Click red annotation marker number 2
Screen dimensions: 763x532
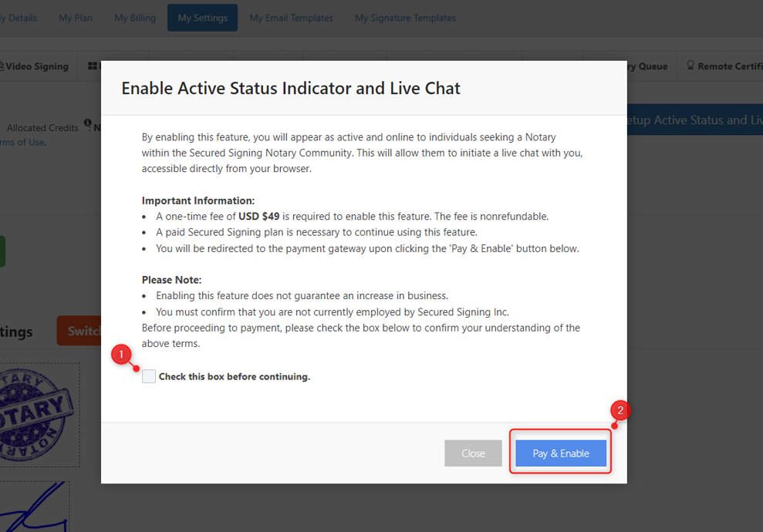click(x=621, y=410)
